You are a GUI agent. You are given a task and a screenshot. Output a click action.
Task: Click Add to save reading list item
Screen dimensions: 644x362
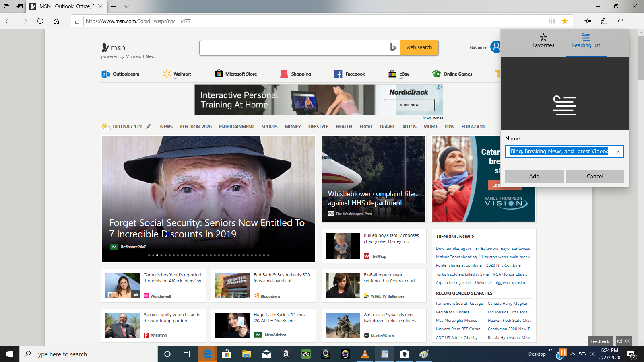[534, 176]
